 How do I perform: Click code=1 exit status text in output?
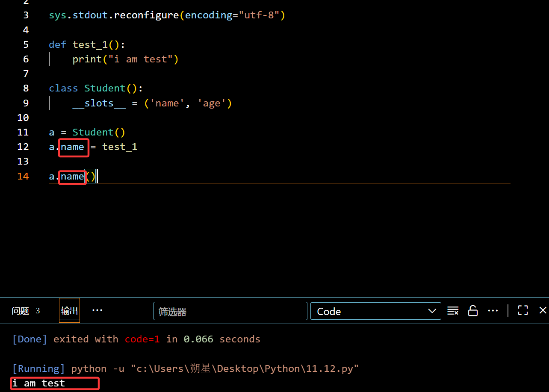click(x=142, y=339)
